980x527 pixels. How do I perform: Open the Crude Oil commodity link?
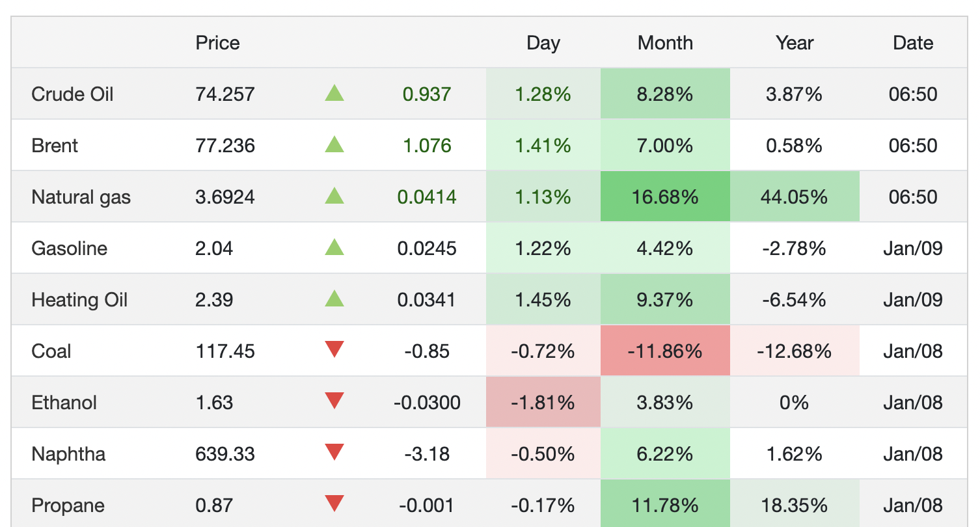pyautogui.click(x=72, y=94)
